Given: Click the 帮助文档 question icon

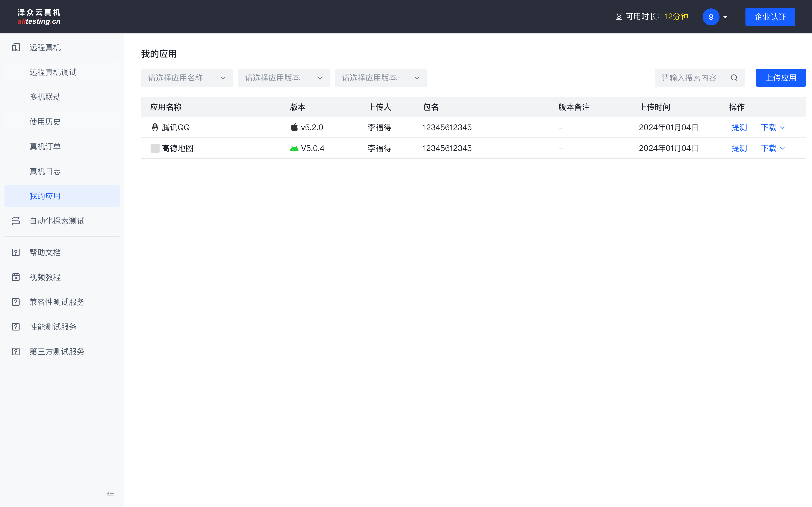Looking at the screenshot, I should [16, 252].
